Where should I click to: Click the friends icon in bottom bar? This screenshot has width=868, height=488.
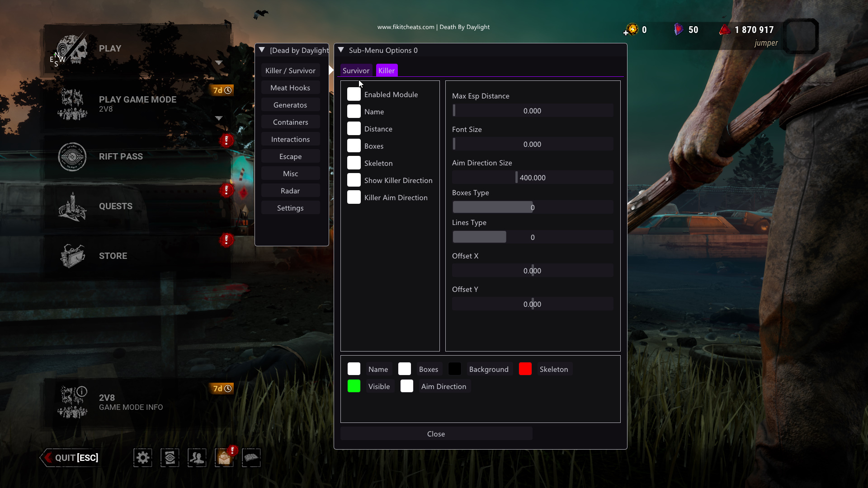coord(197,458)
